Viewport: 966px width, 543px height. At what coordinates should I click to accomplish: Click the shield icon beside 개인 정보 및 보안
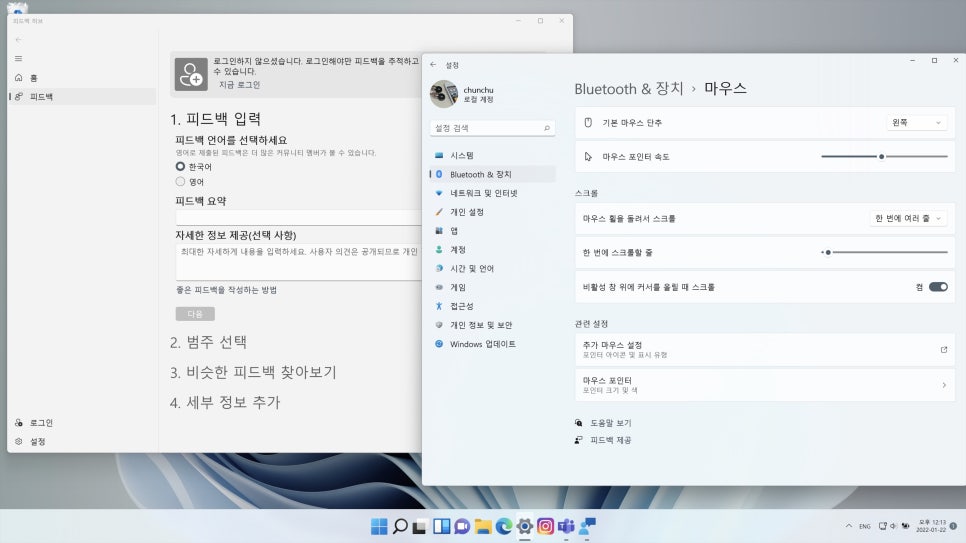pos(439,325)
